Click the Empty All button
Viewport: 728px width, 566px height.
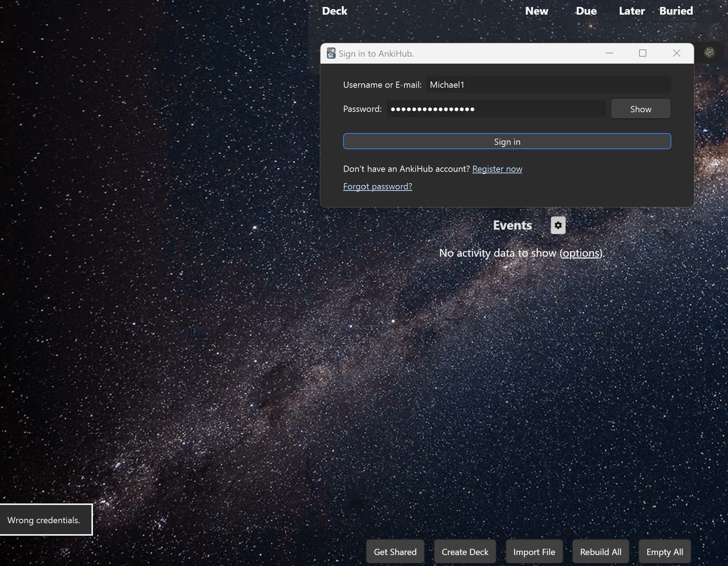click(665, 552)
